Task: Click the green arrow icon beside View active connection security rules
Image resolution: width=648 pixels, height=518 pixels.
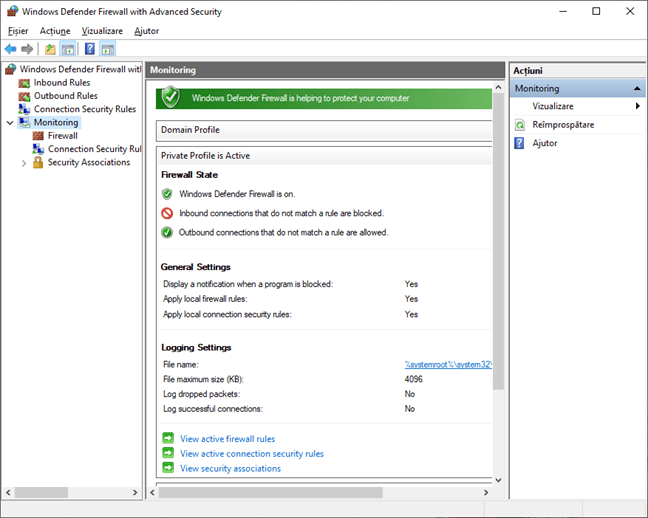Action: (x=168, y=453)
